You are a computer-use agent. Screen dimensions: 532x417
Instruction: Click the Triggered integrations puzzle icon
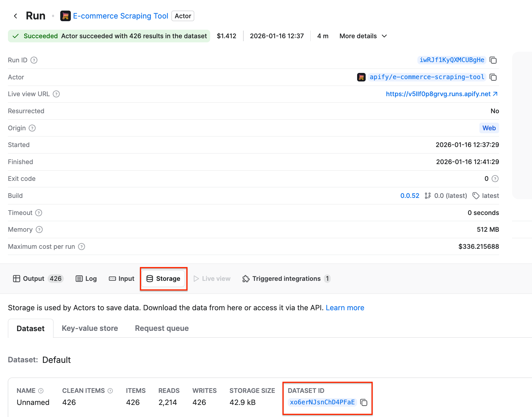246,278
